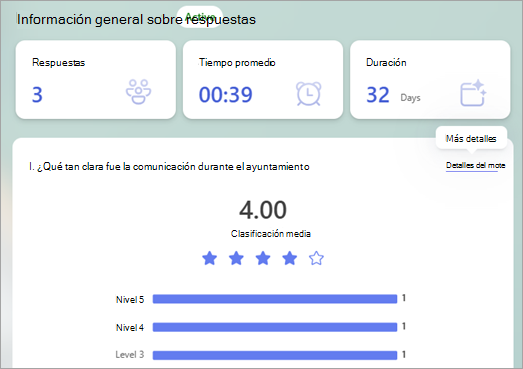Click the fourth filled rating star
Image resolution: width=523 pixels, height=369 pixels.
pos(290,258)
